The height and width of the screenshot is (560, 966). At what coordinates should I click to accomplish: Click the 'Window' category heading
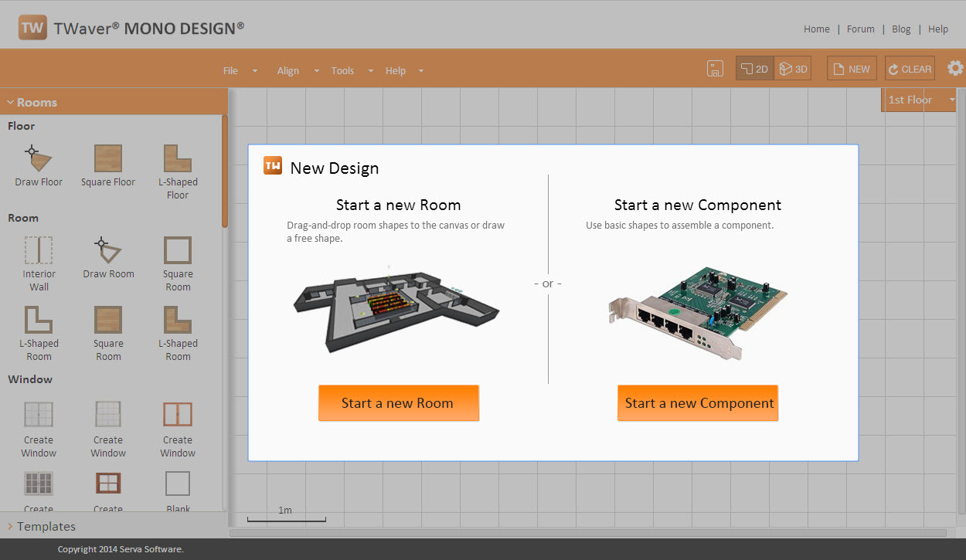30,379
